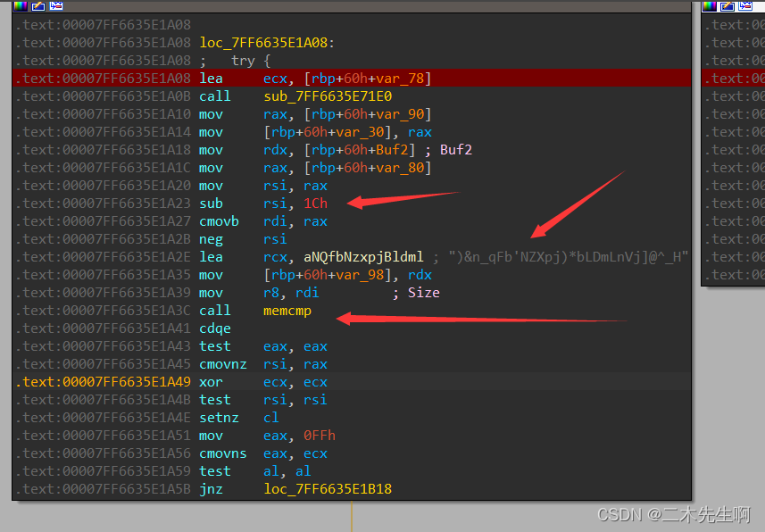Click the edit pencil icon in right panel toolbar

[x=728, y=6]
